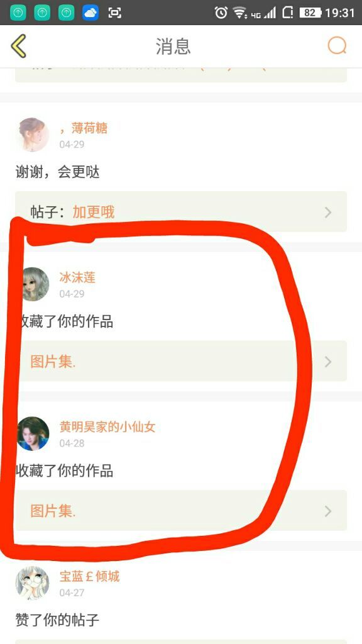This screenshot has height=644, width=362.
Task: Open 薄荷糖's profile avatar
Action: (x=34, y=135)
